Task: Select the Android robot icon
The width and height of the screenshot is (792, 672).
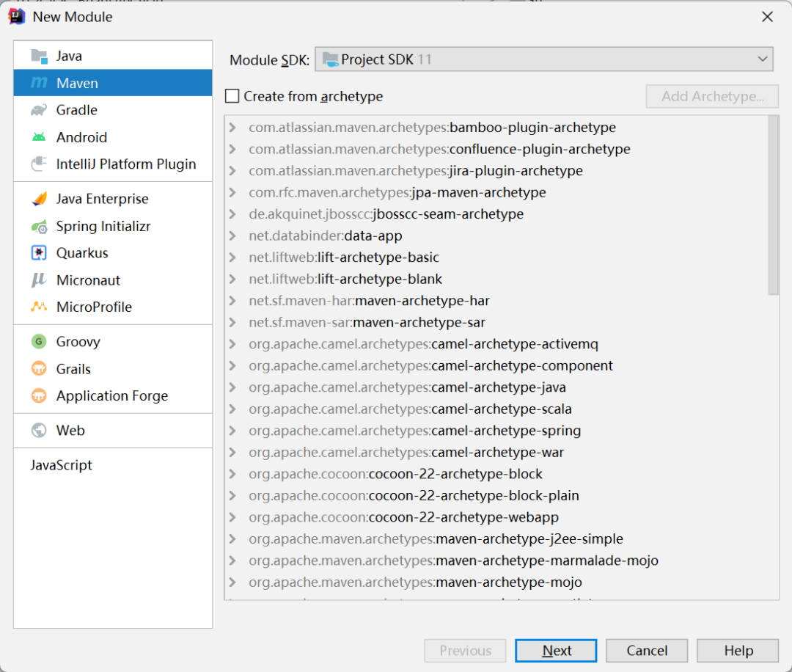Action: pyautogui.click(x=39, y=137)
